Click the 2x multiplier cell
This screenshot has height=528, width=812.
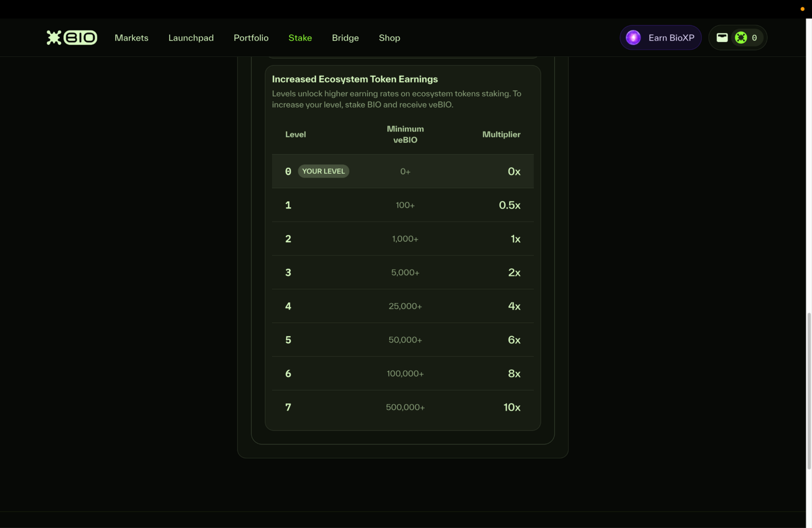pos(514,272)
